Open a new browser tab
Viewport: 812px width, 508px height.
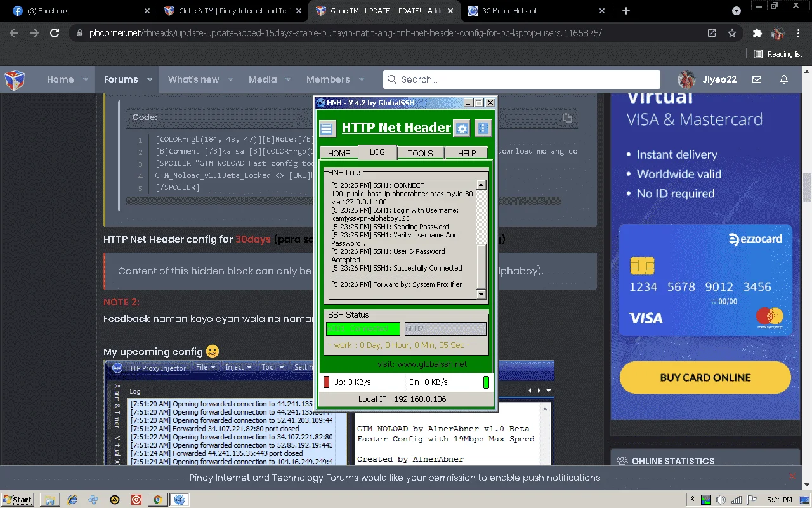(x=626, y=11)
